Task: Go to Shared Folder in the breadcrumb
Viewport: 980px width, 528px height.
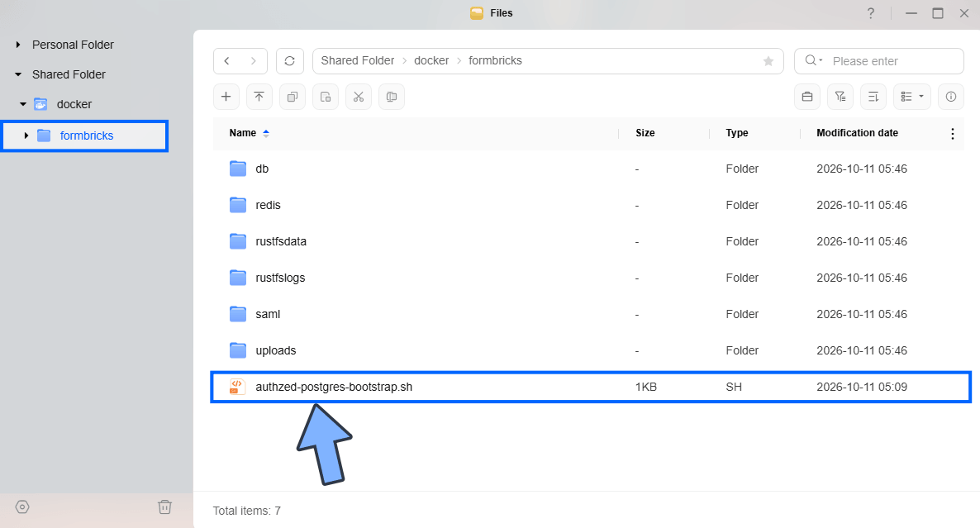Action: pyautogui.click(x=358, y=60)
